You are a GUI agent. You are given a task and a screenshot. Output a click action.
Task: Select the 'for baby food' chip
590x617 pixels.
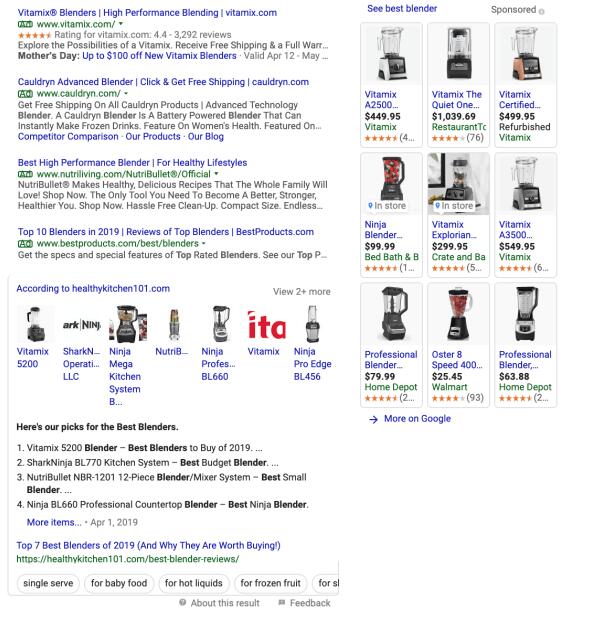119,583
